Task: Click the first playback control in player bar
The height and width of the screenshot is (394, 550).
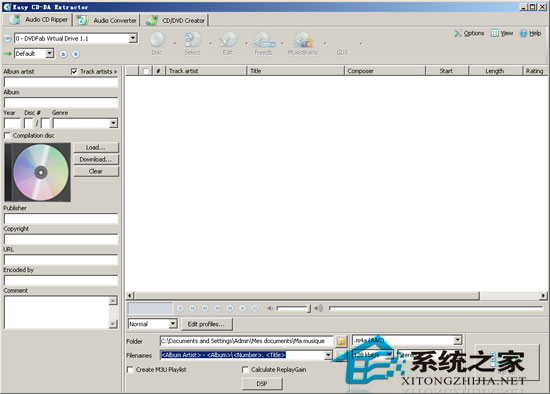Action: tap(180, 308)
